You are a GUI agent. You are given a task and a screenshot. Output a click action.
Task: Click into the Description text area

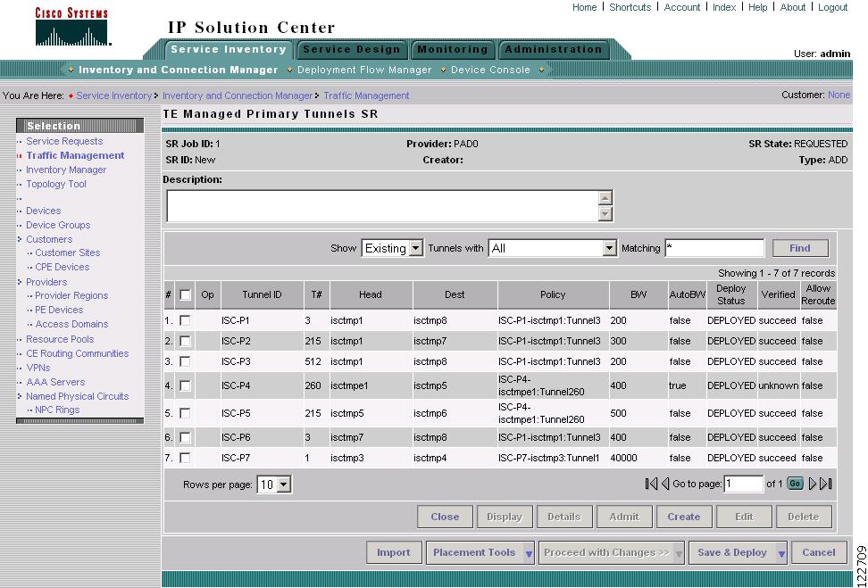[382, 206]
